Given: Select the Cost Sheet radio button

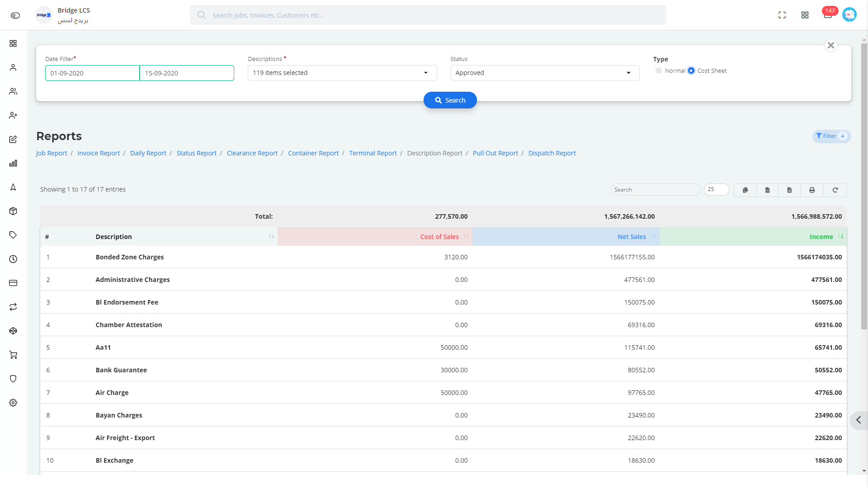Looking at the screenshot, I should coord(691,70).
